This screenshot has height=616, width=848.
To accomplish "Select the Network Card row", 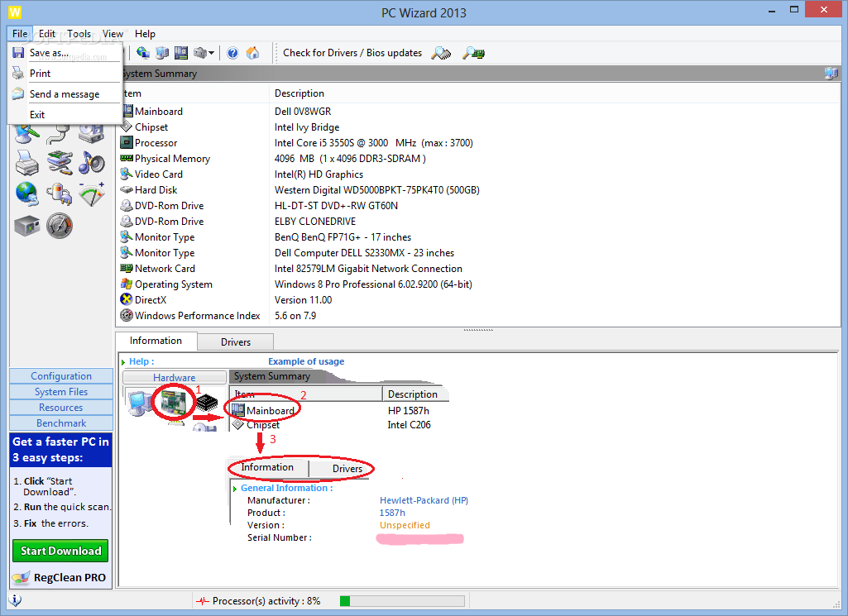I will click(x=479, y=268).
